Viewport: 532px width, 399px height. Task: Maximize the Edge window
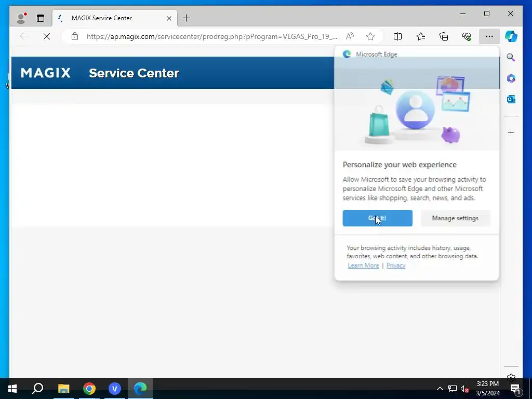tap(486, 14)
